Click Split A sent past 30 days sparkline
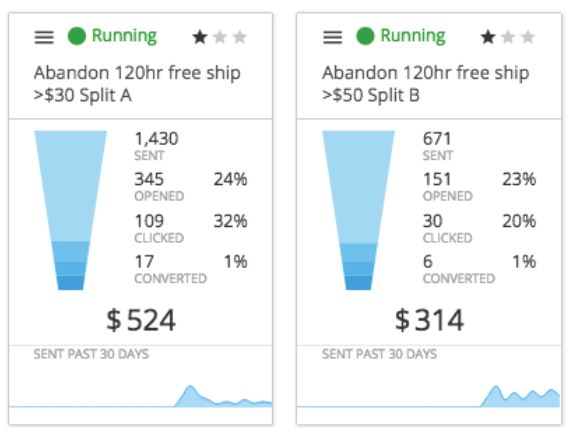 point(140,396)
